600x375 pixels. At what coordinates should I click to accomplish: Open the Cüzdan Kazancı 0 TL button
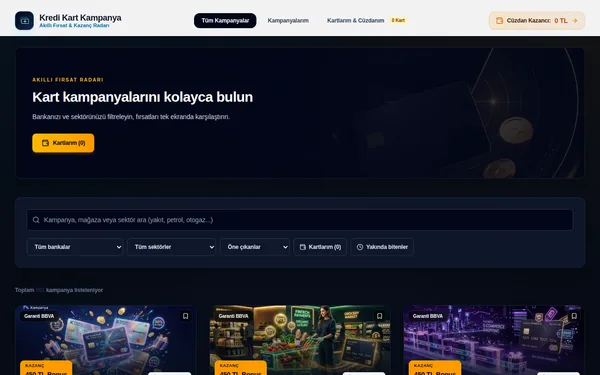[537, 21]
